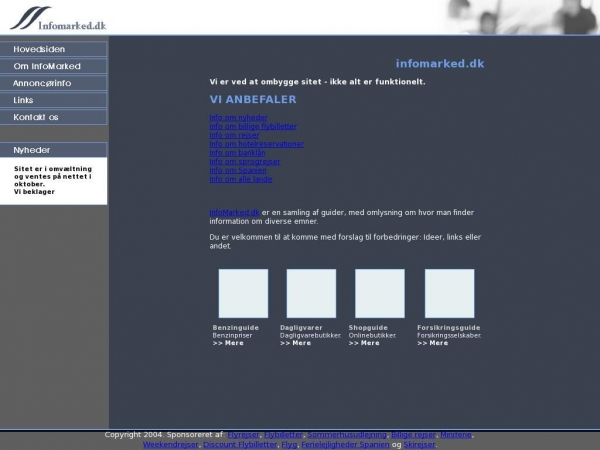This screenshot has width=600, height=450.
Task: Open the Skirejser footer link
Action: 420,444
